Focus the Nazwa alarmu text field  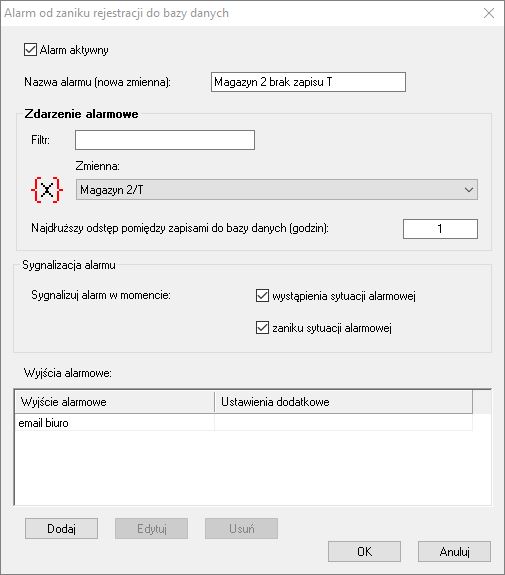[308, 82]
